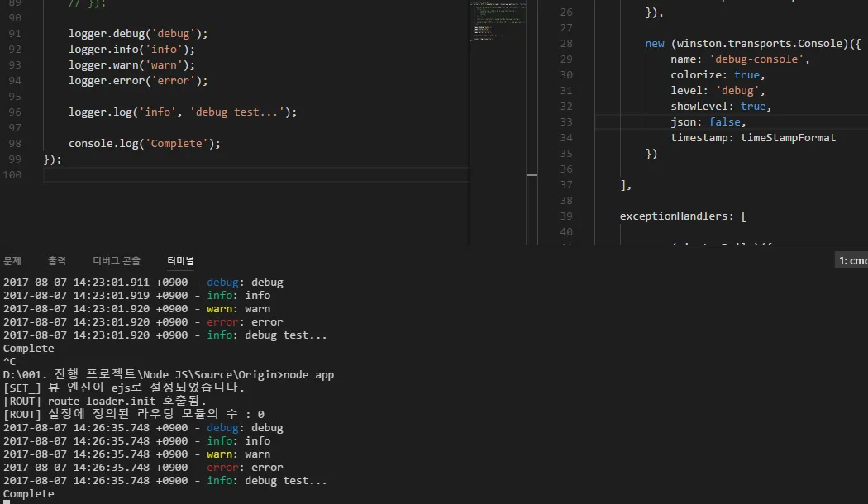
Task: Open the 출력 panel tab
Action: click(x=57, y=260)
